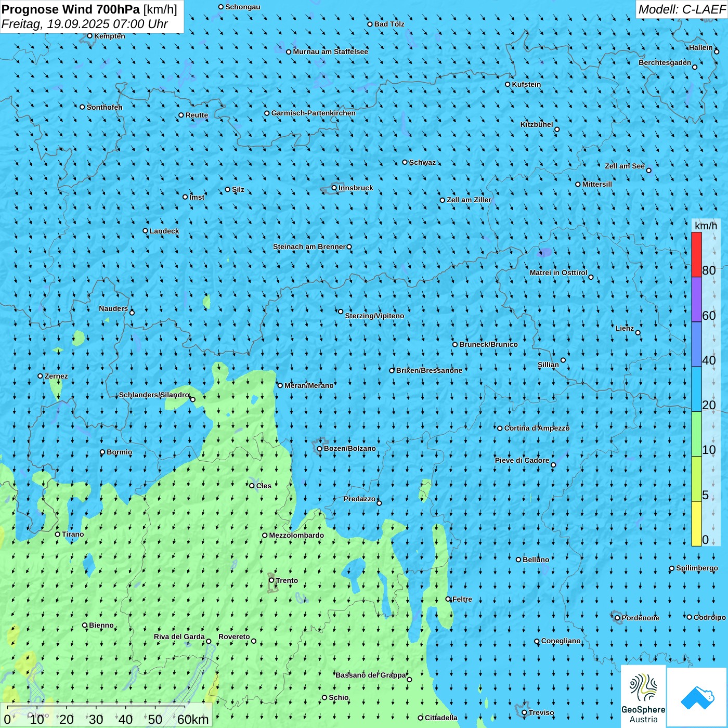Select the Belluno city label

click(x=536, y=560)
